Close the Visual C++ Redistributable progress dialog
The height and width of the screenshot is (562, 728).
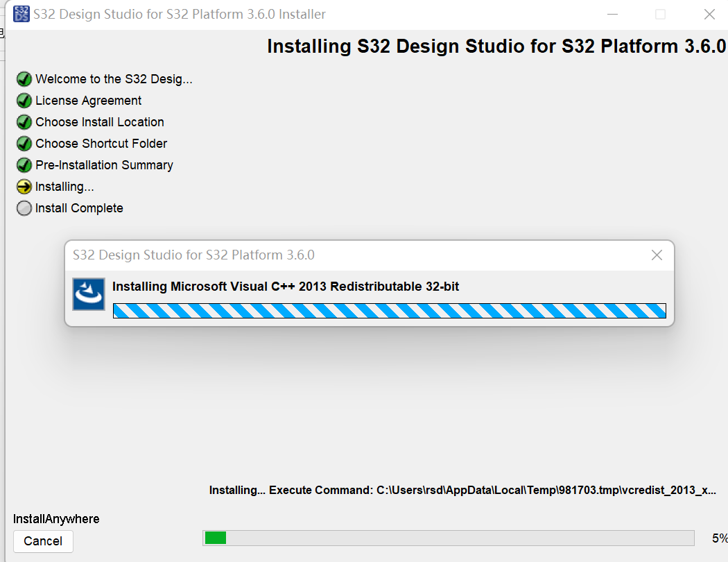(x=657, y=255)
